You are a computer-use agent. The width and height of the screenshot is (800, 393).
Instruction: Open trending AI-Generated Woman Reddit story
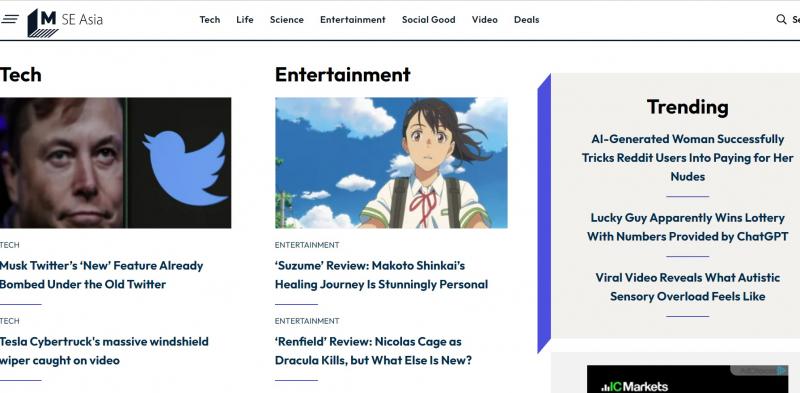coord(687,158)
